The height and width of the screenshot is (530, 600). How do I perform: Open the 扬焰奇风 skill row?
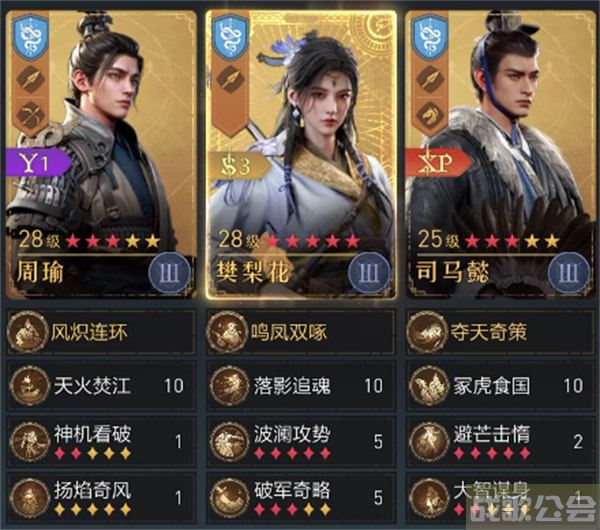point(101,498)
